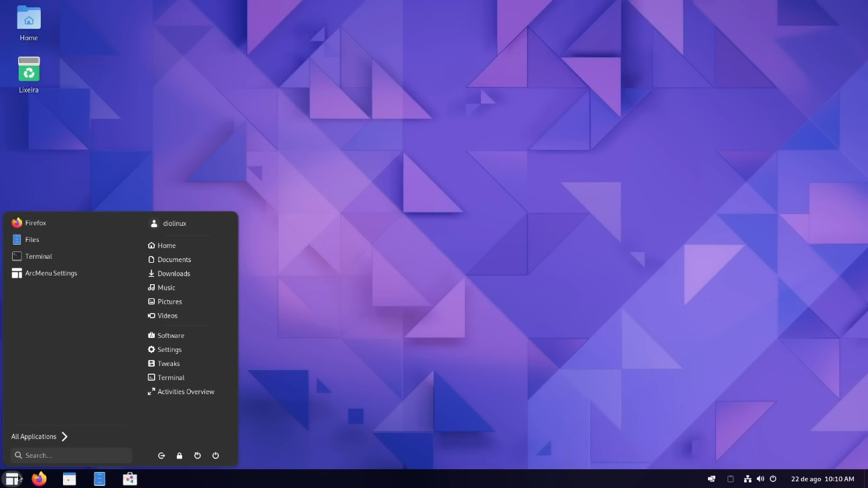Select Terminal in the ArcMenu left panel
Viewport: 868px width, 488px height.
tap(38, 256)
